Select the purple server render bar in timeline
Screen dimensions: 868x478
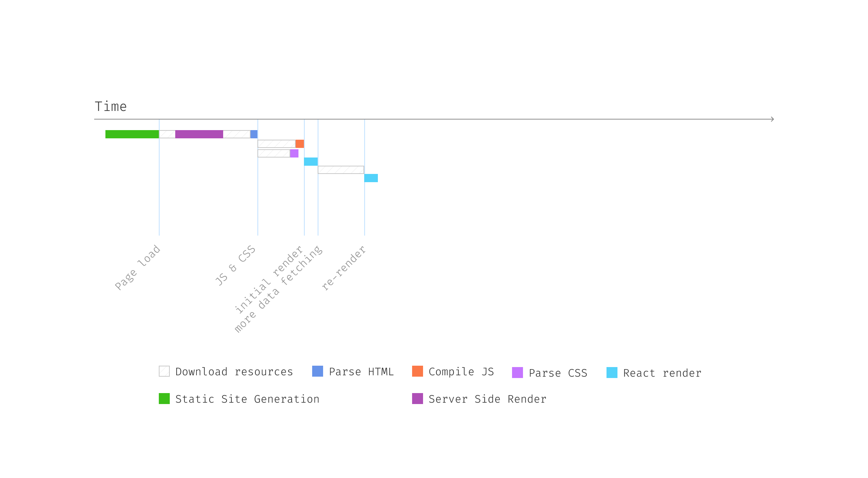pos(199,134)
